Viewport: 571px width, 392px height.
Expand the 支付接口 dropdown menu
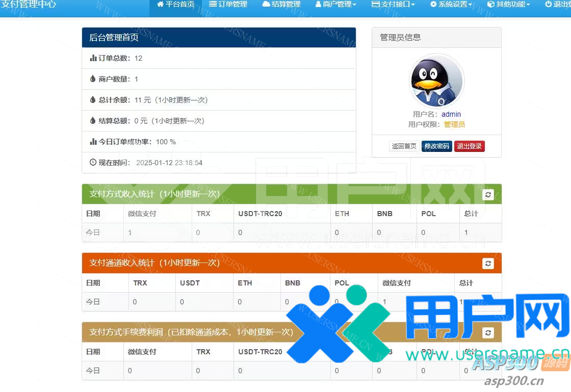[393, 5]
